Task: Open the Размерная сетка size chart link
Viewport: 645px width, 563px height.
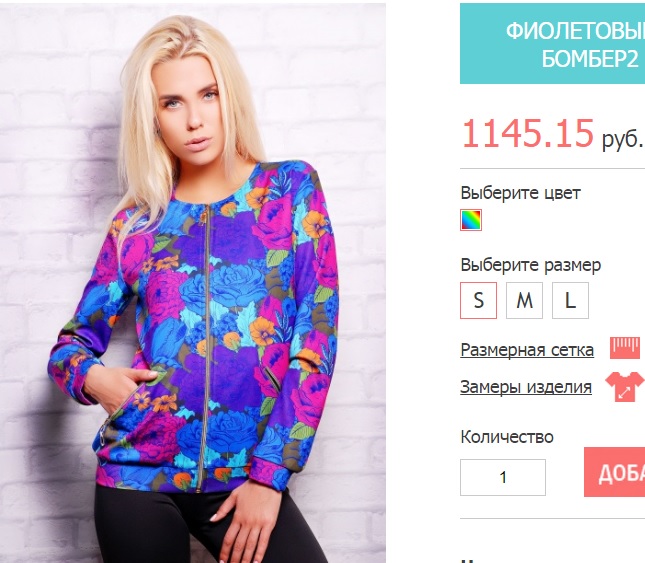Action: [x=527, y=350]
